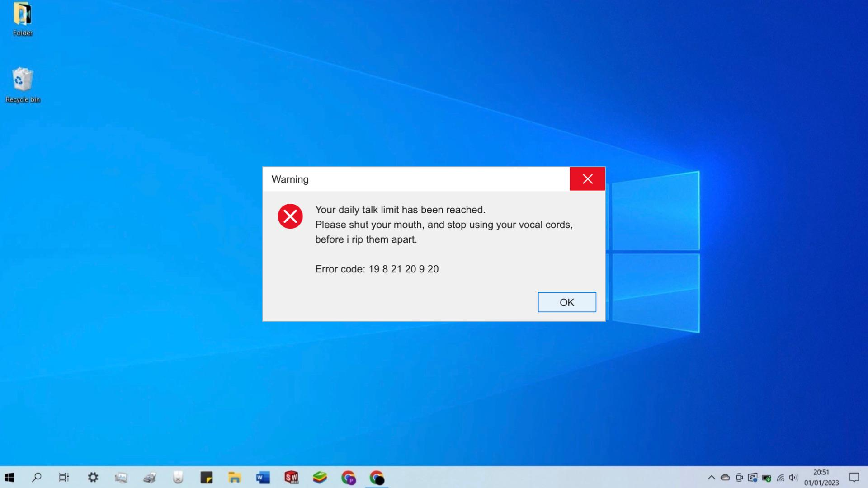868x488 pixels.
Task: Open Task View on the taskbar
Action: (x=64, y=477)
